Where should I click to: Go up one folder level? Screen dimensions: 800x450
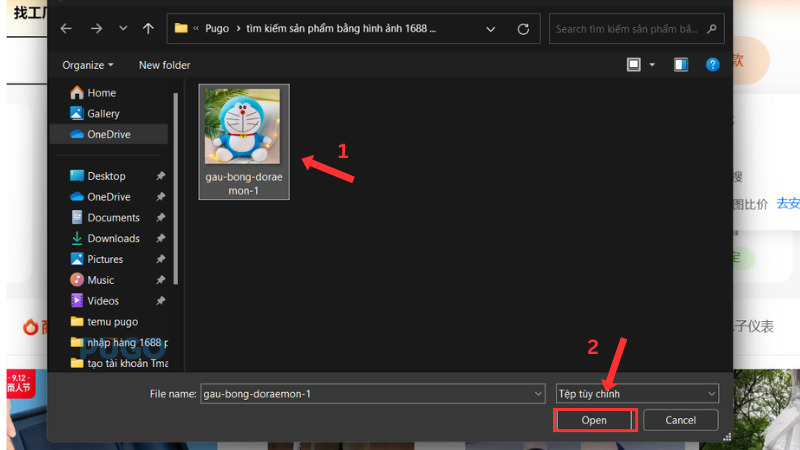tap(148, 29)
